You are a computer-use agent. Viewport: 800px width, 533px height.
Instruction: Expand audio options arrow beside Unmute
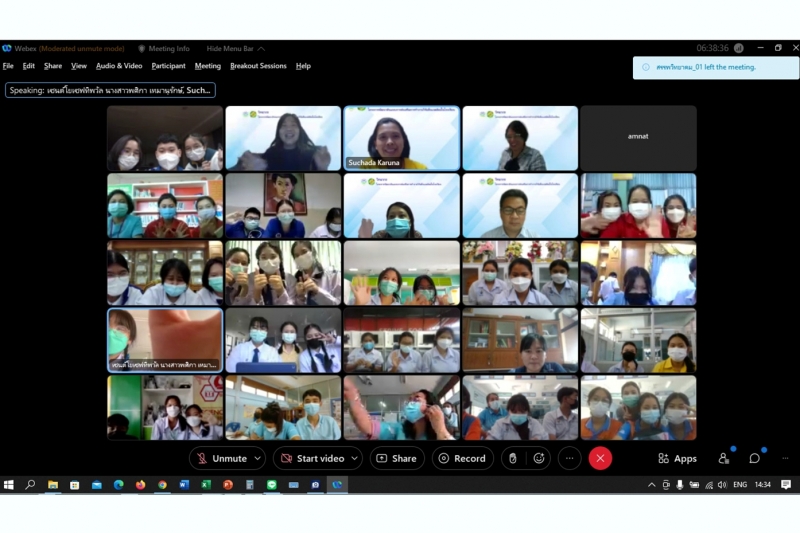coord(257,458)
